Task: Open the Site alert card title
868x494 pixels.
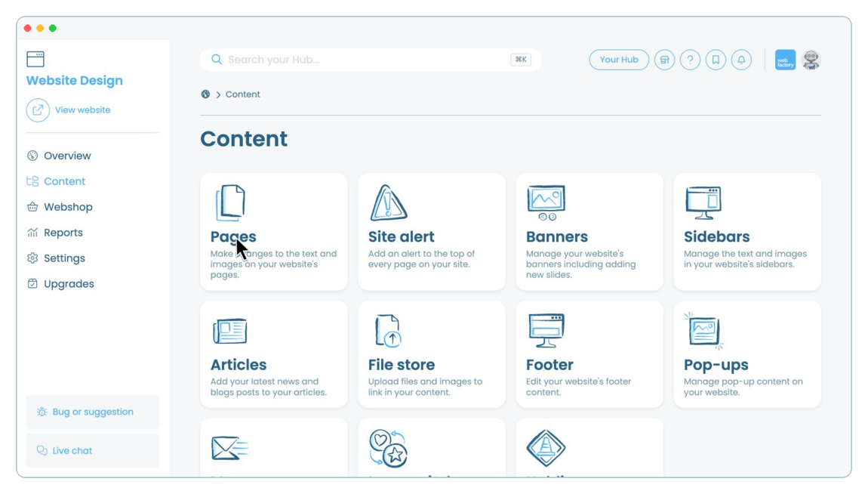Action: pos(402,236)
